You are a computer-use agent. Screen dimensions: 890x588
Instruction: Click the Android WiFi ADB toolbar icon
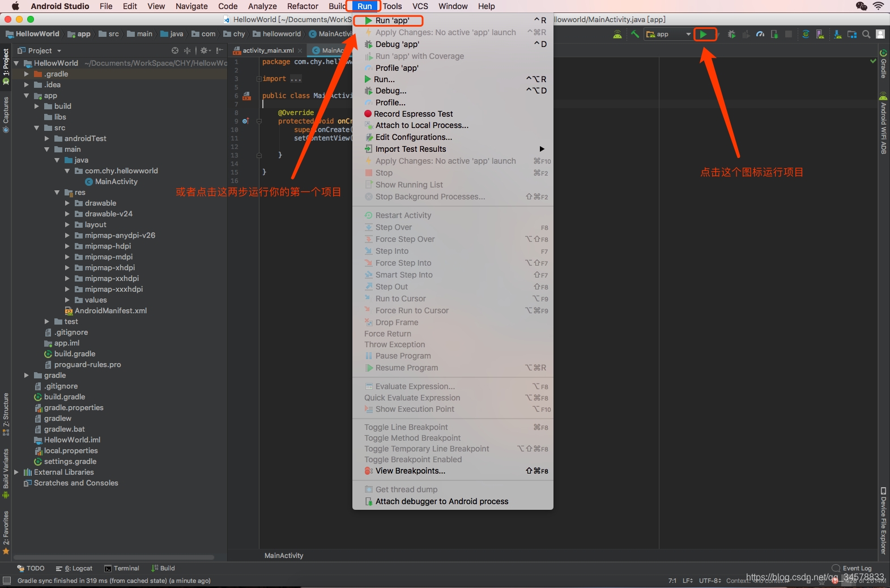coord(617,34)
